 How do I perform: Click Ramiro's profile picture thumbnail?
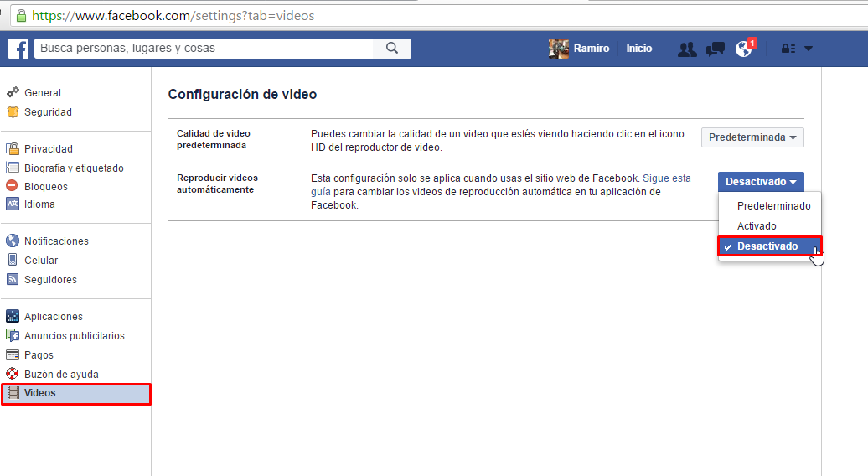[559, 49]
